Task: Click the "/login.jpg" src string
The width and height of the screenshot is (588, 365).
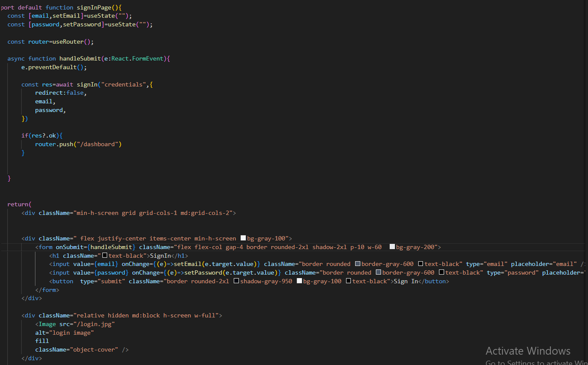Action: tap(94, 324)
